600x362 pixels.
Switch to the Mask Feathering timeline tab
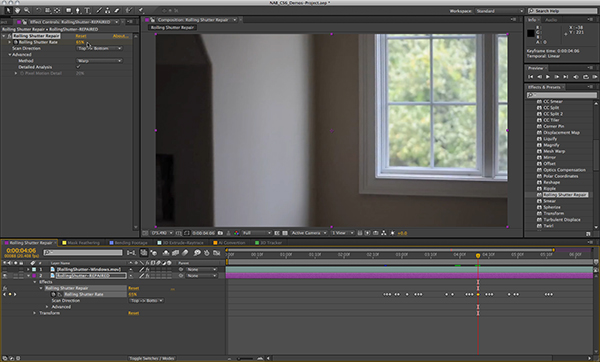click(x=81, y=243)
